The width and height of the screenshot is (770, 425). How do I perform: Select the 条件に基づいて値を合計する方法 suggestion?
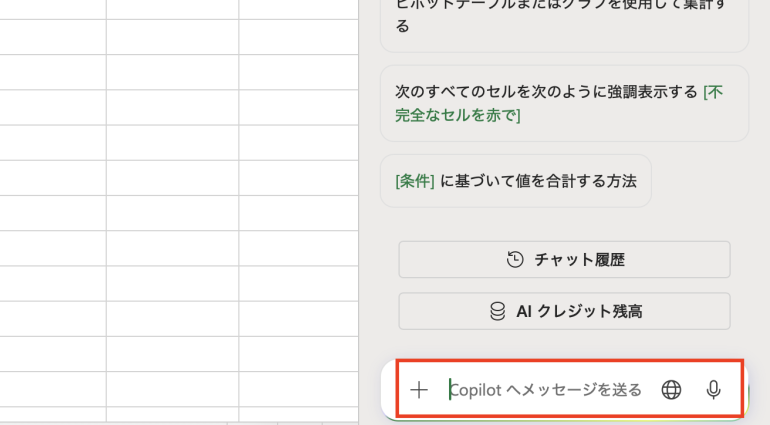(515, 181)
